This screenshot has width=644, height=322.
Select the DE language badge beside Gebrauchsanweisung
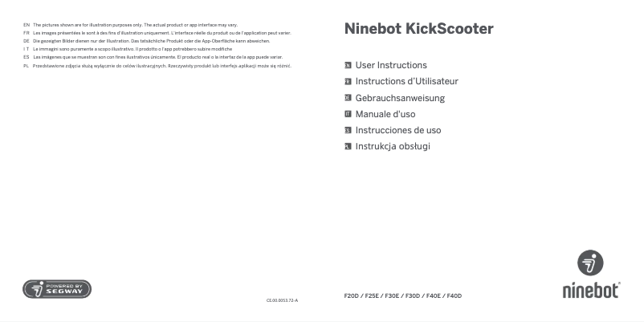tap(348, 98)
